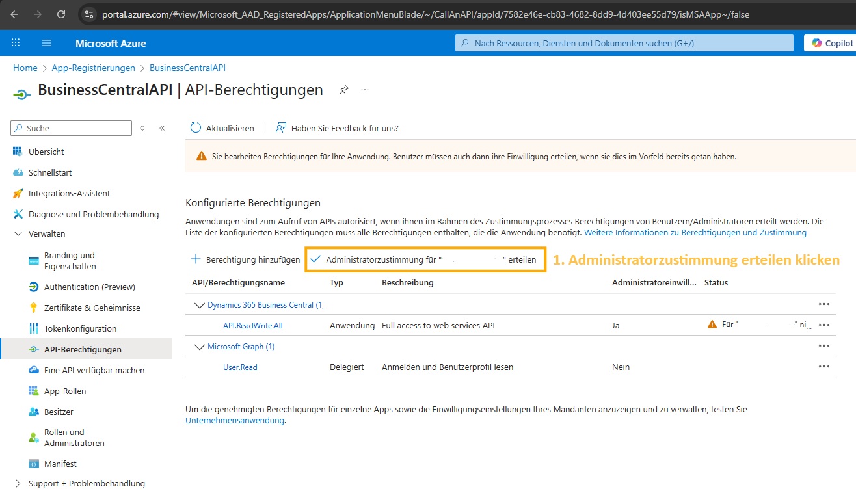Viewport: 856px width, 504px height.
Task: Click the Rollen und Administratoren icon
Action: pyautogui.click(x=34, y=438)
